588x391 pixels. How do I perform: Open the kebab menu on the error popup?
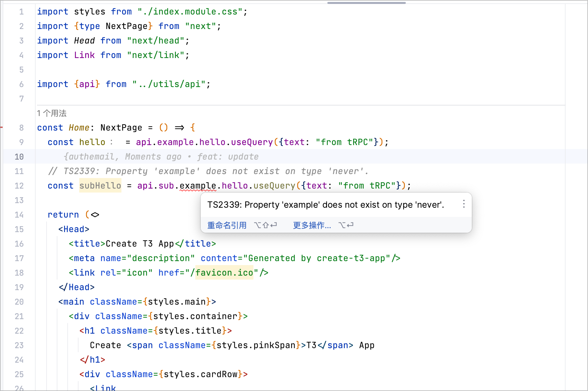[x=464, y=204]
